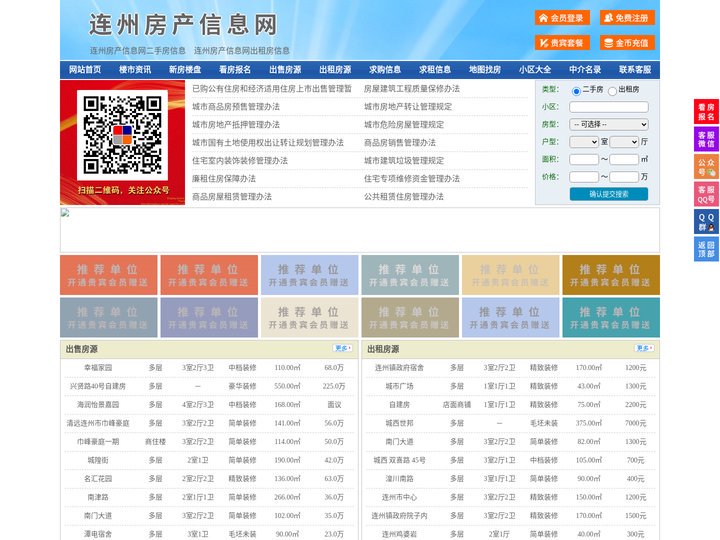Open 中介名录 navigation item
Screen dimensions: 720x540
(x=585, y=69)
